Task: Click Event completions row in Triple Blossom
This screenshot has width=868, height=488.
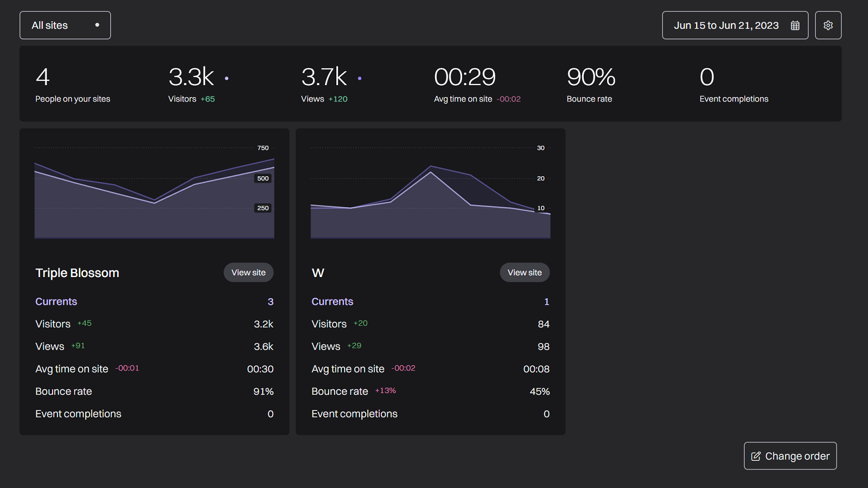Action: click(x=154, y=414)
